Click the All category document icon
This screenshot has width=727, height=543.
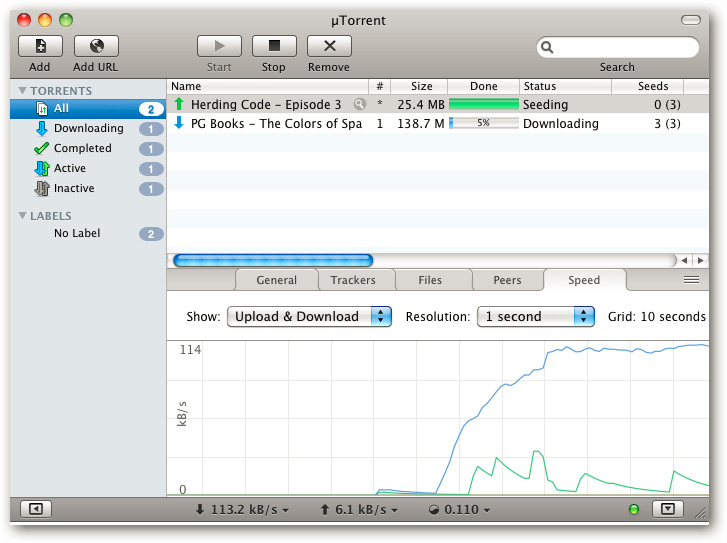[42, 109]
